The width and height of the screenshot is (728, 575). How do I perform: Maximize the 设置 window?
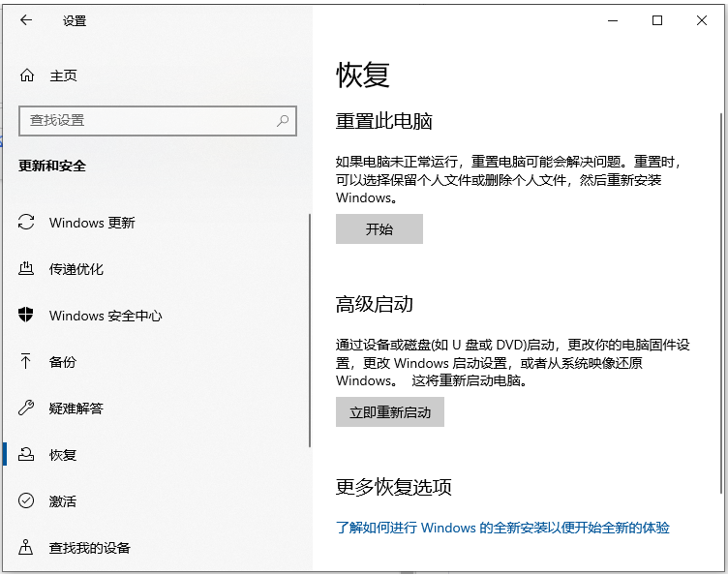pos(657,20)
